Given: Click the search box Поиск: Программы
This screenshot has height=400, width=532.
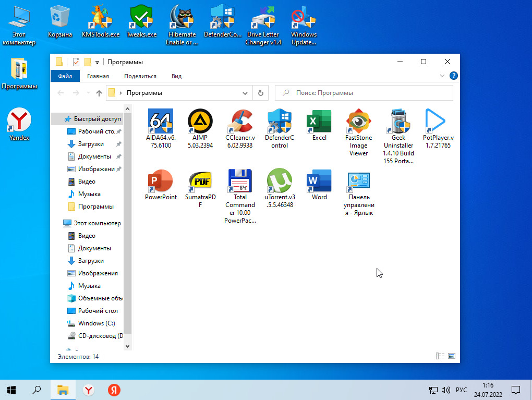Looking at the screenshot, I should coord(364,93).
